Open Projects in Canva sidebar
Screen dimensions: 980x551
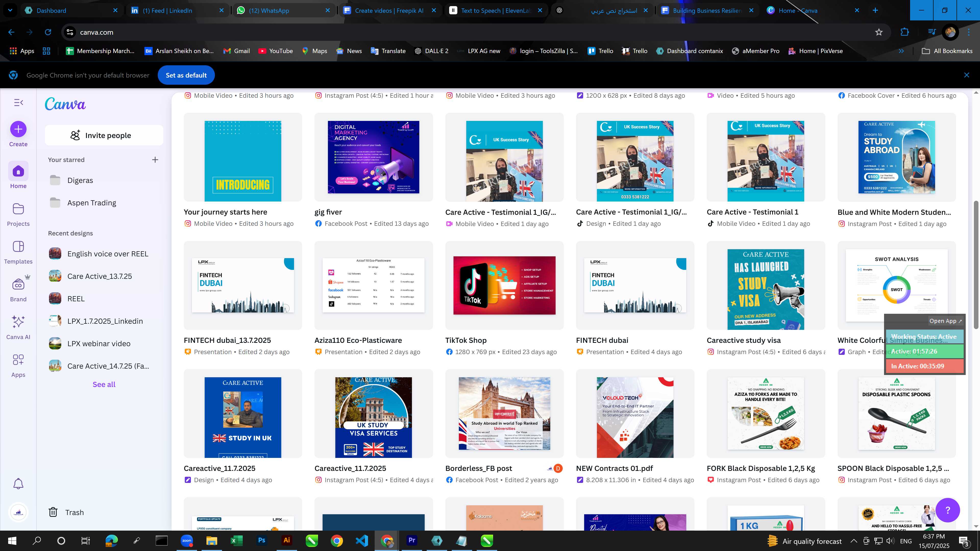pos(18,214)
